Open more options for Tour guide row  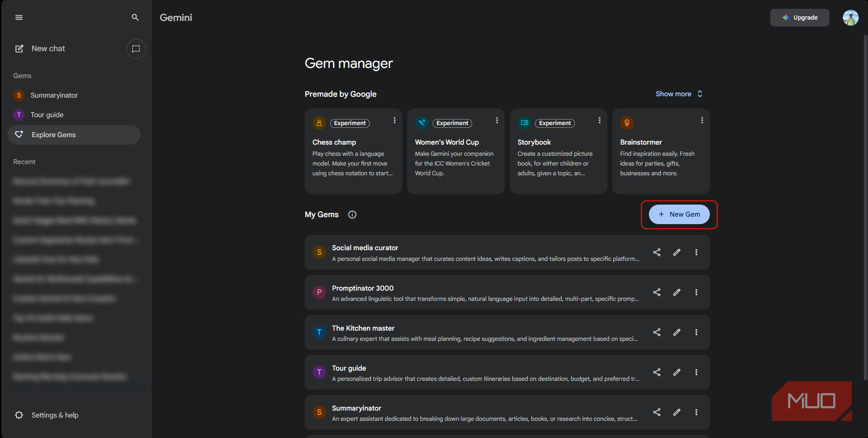coord(696,372)
